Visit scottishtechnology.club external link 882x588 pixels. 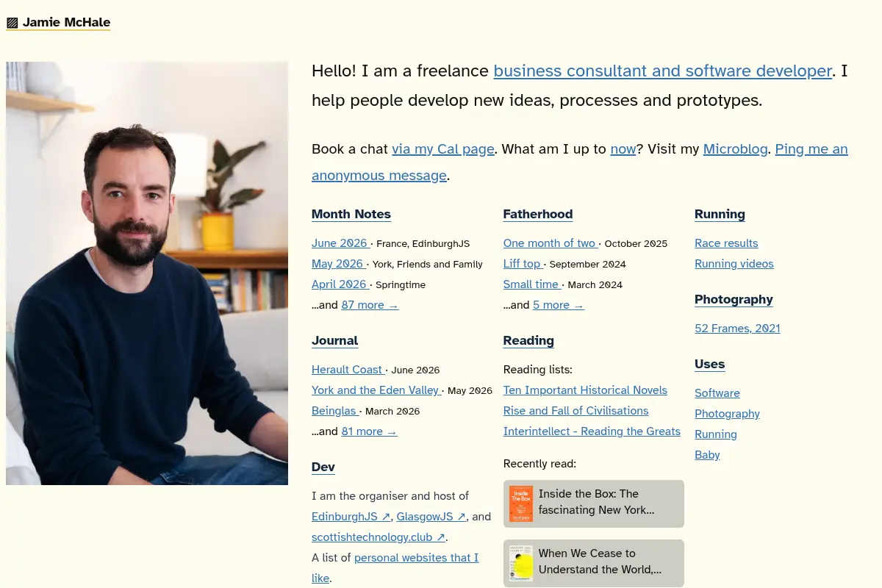click(379, 537)
